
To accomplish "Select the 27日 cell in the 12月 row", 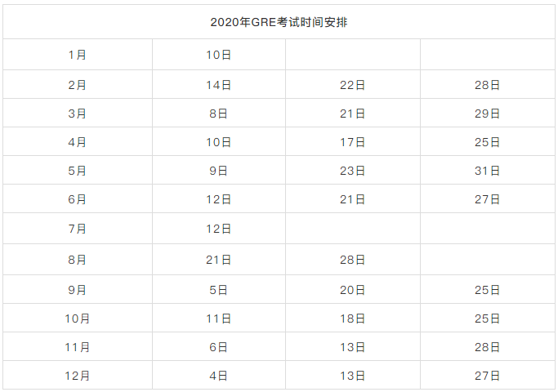I will 488,375.
